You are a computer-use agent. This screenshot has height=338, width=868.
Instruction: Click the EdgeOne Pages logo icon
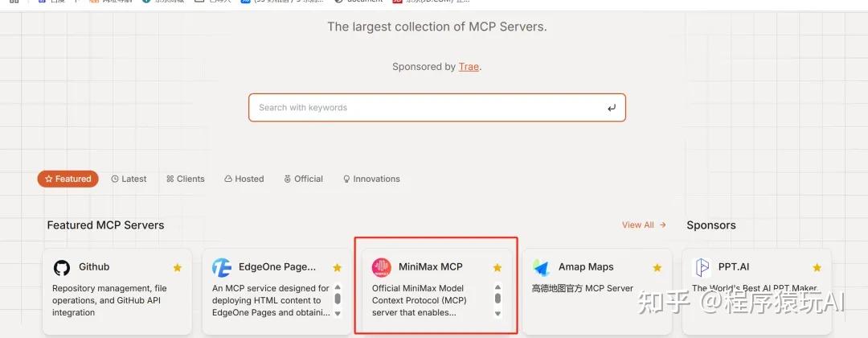[x=222, y=268]
